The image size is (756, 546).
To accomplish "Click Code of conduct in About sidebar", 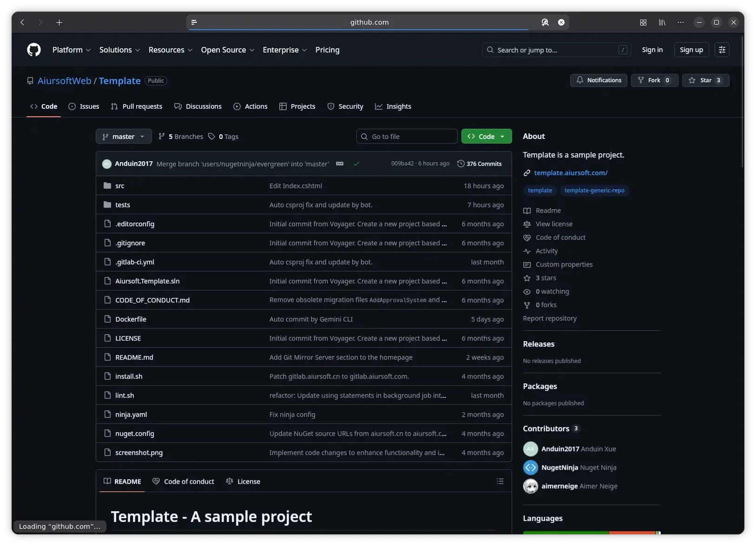I will point(560,237).
